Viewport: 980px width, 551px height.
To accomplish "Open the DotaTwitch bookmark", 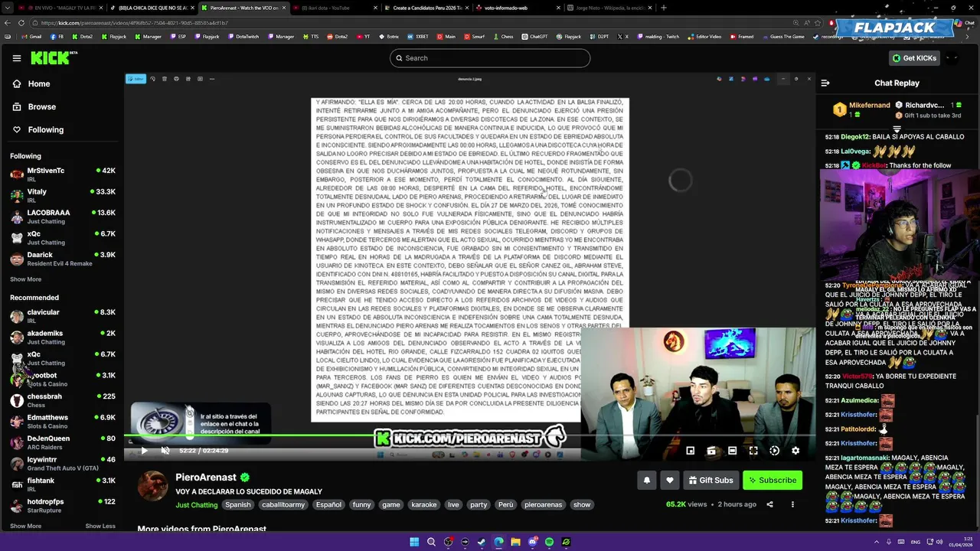I will click(243, 37).
